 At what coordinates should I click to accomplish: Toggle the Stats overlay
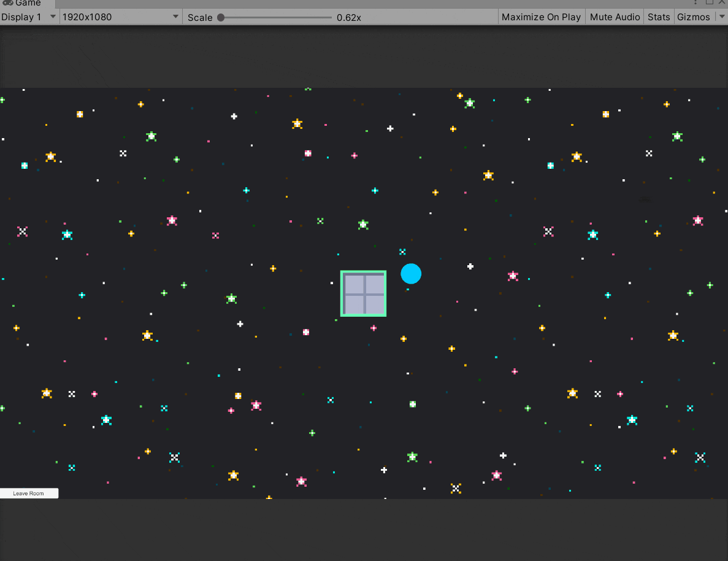point(658,17)
